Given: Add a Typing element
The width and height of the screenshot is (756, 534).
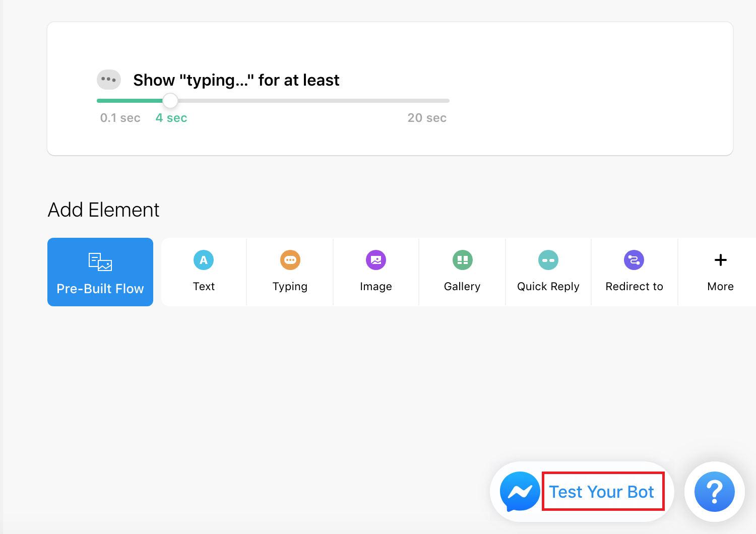Looking at the screenshot, I should [x=290, y=272].
